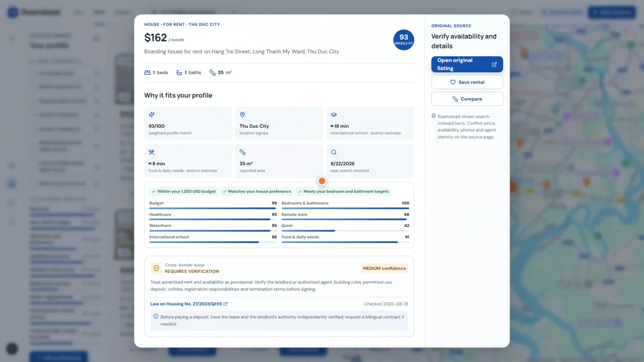Click the shield check icon beside the Roamstead disclaimer

434,116
